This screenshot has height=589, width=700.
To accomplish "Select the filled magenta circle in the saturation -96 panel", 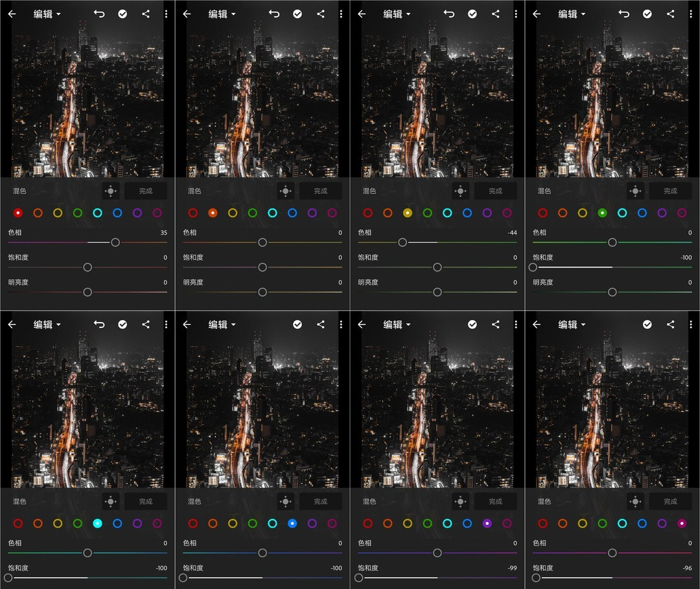I will point(681,523).
